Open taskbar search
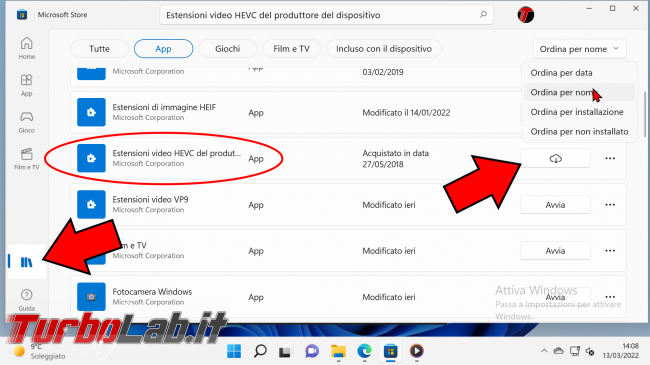The image size is (650, 365). point(260,351)
